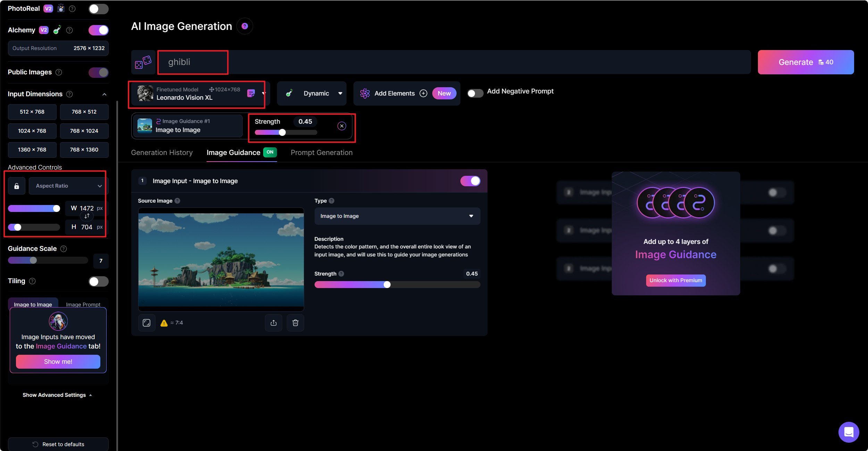Viewport: 868px width, 451px height.
Task: Adjust the height slider handle
Action: [x=17, y=227]
